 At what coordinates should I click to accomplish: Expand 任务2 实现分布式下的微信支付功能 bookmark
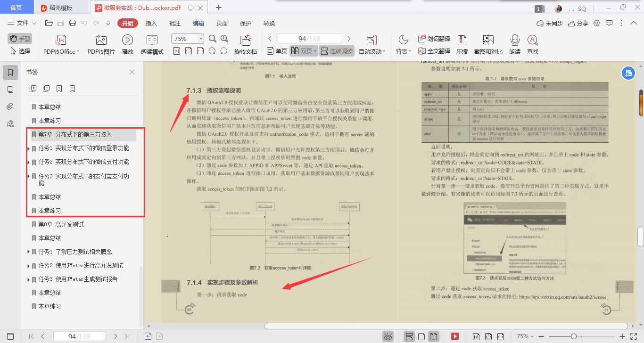tap(28, 163)
